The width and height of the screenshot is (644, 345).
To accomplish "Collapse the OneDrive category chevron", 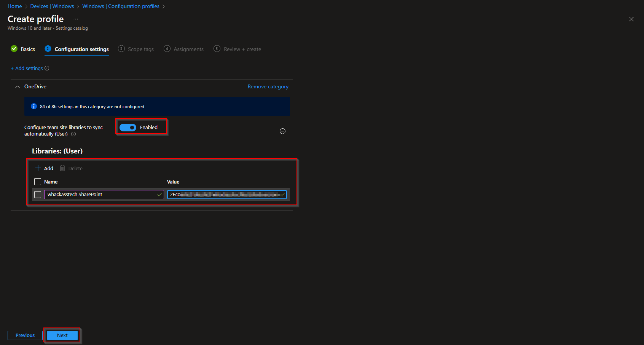I will tap(17, 86).
